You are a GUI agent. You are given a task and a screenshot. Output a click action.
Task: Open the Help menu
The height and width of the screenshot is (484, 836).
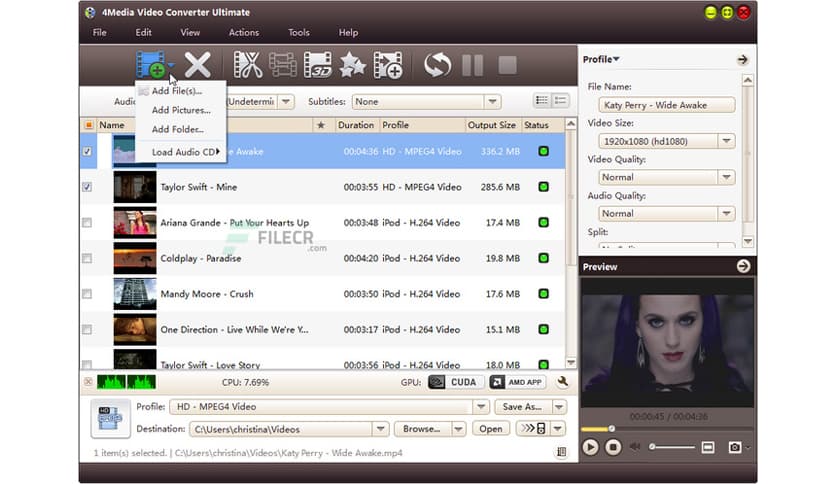[x=348, y=33]
